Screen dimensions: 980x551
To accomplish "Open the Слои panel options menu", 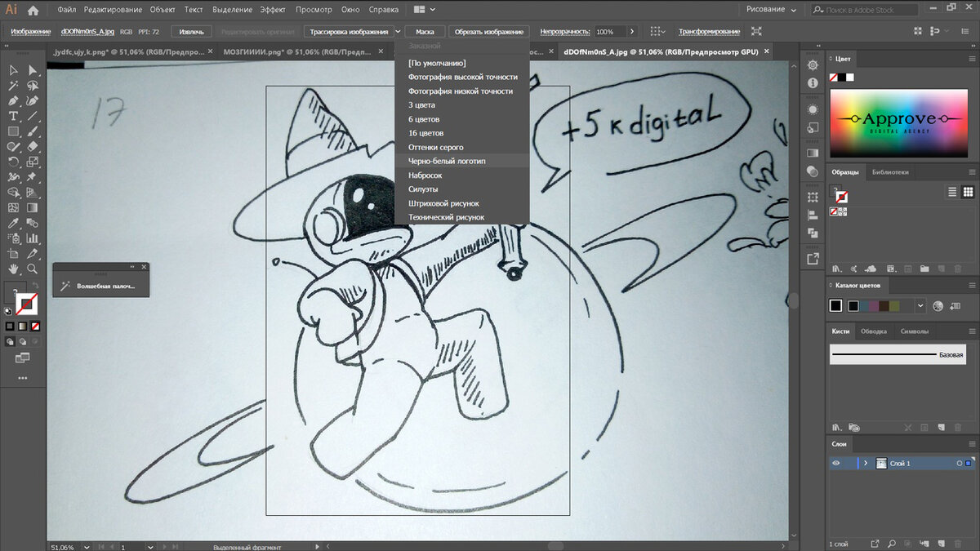I will coord(971,445).
